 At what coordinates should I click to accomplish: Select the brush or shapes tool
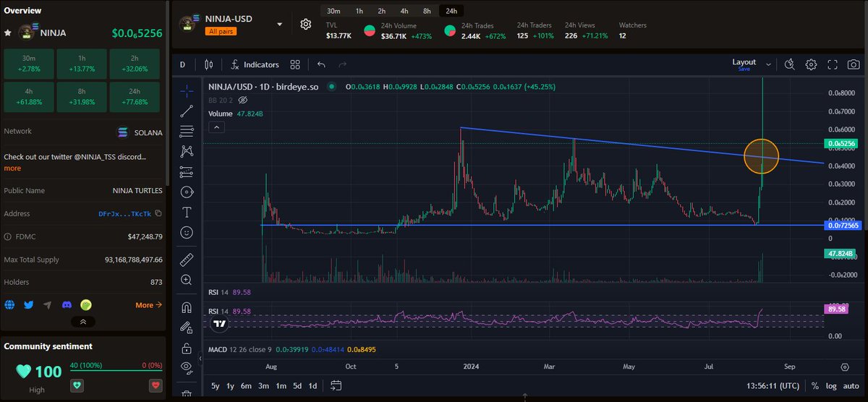tap(187, 192)
